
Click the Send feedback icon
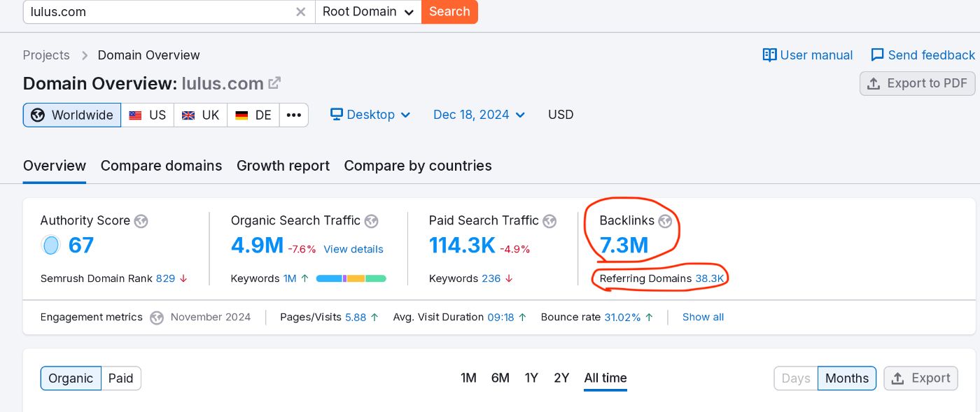click(x=877, y=55)
